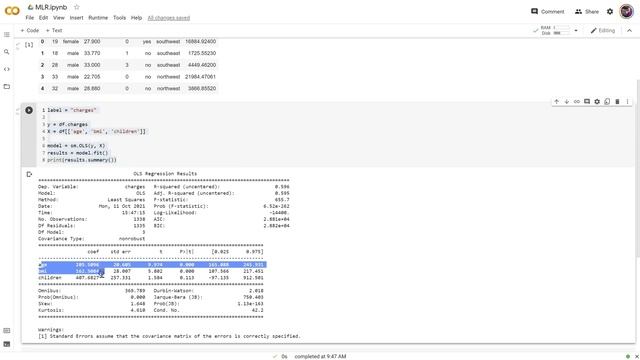The height and width of the screenshot is (360, 640).
Task: Open the Comment button in header
Action: point(547,11)
